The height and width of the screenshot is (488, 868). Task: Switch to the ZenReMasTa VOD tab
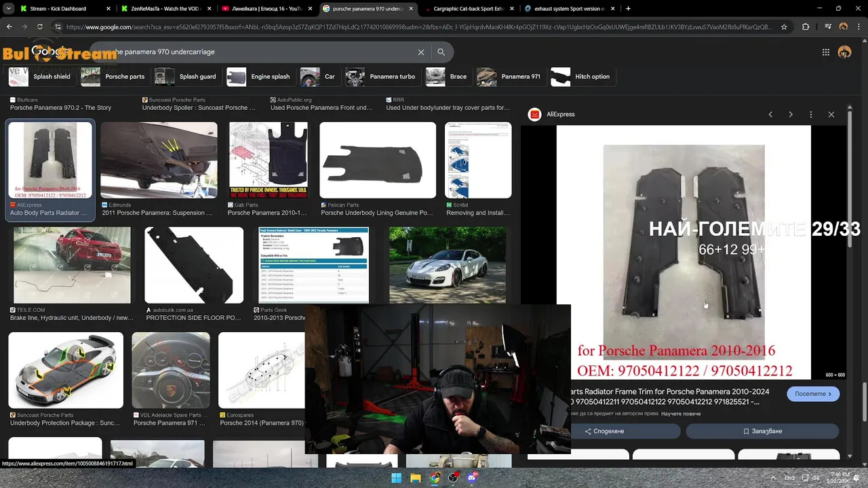pyautogui.click(x=165, y=9)
